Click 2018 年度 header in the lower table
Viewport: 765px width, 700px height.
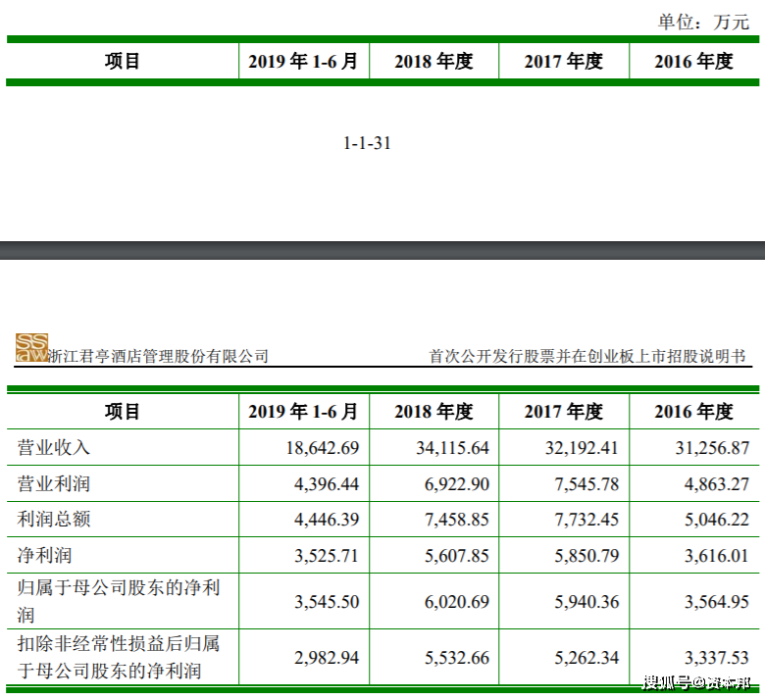point(433,412)
